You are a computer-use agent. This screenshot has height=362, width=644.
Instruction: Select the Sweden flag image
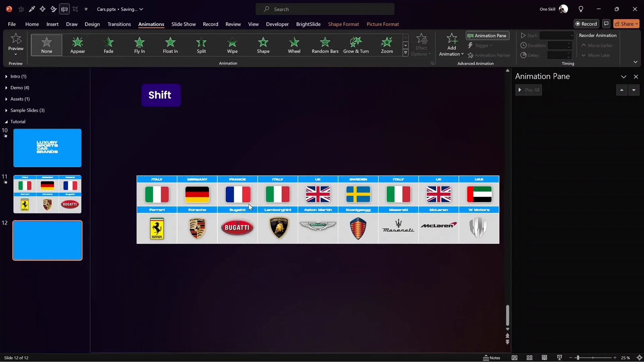tap(358, 194)
